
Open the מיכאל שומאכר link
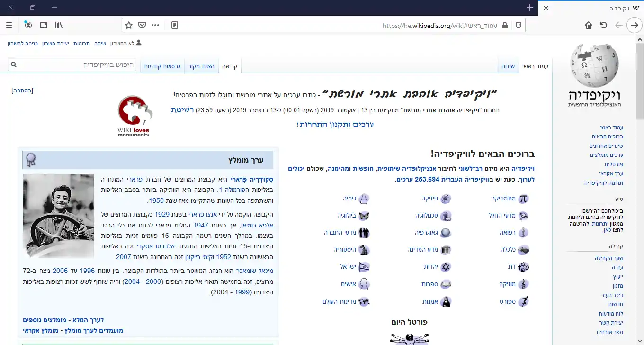coord(254,271)
